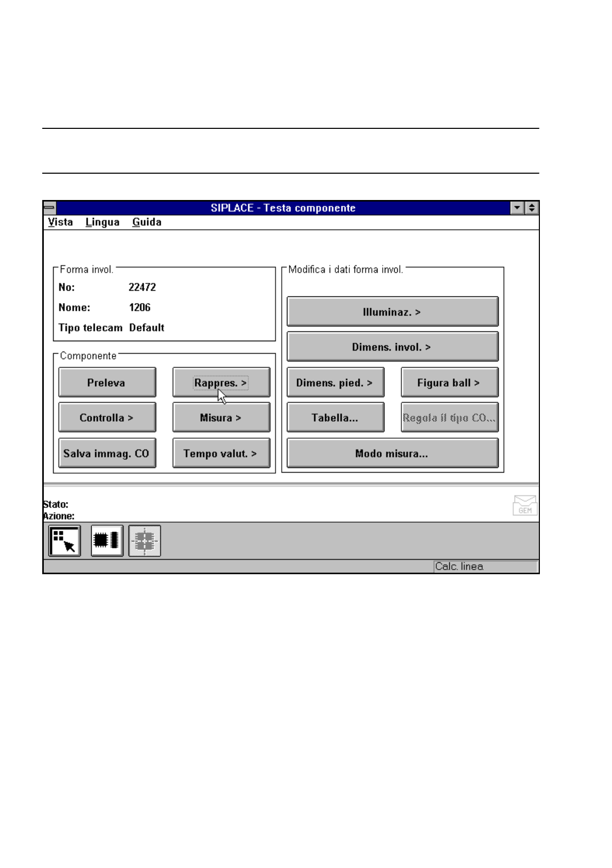The width and height of the screenshot is (612, 868).
Task: Click the Tipo telecam value Default
Action: click(x=147, y=328)
